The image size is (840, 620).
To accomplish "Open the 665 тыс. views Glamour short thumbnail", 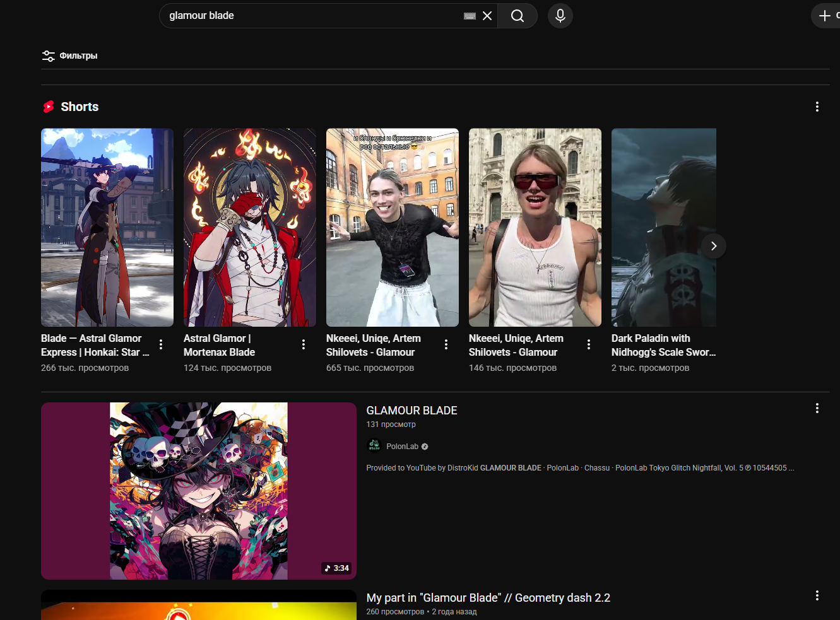I will (393, 228).
